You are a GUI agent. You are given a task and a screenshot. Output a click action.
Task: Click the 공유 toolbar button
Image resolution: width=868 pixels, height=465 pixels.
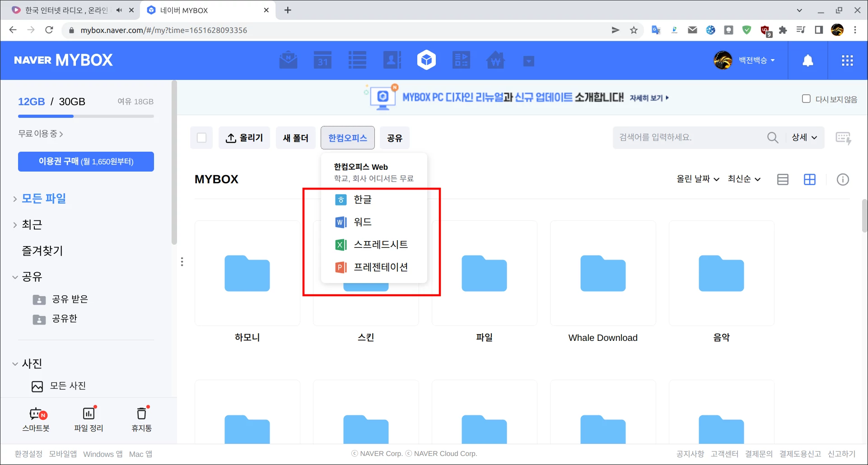(395, 138)
